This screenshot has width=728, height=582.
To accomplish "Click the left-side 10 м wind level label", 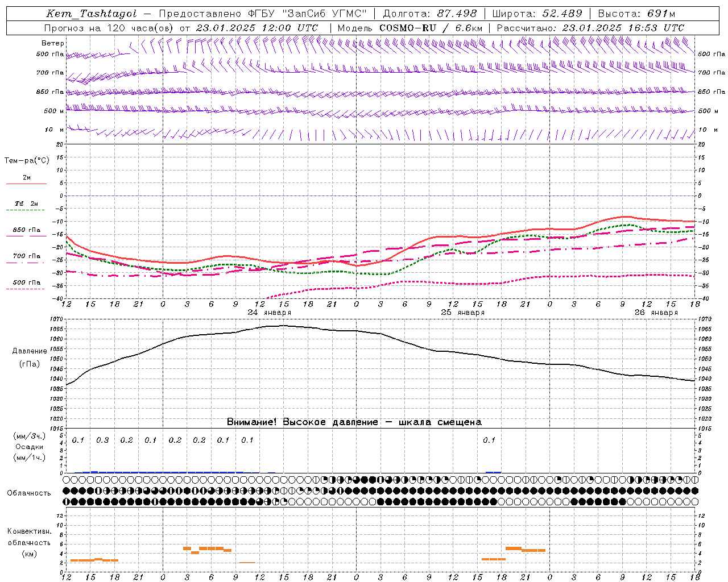I will coord(55,130).
